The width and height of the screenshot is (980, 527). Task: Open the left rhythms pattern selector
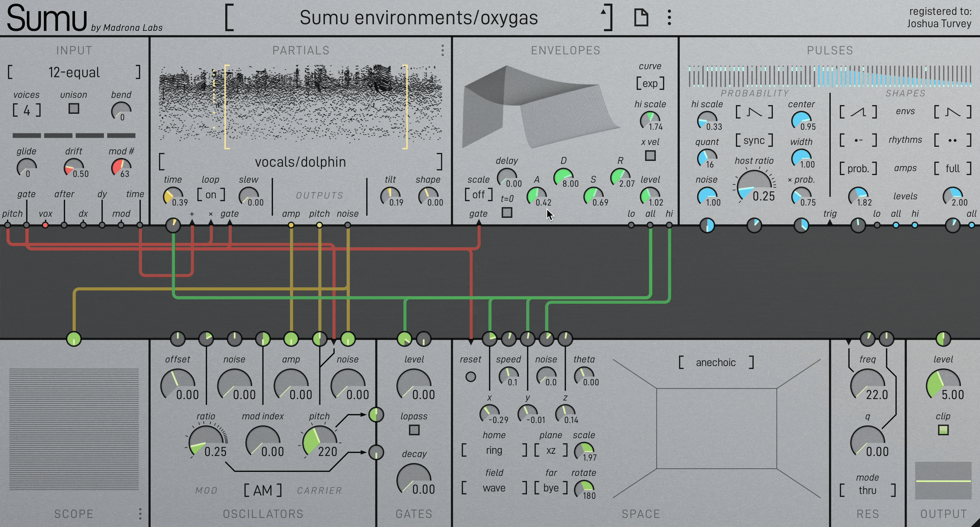click(x=858, y=140)
